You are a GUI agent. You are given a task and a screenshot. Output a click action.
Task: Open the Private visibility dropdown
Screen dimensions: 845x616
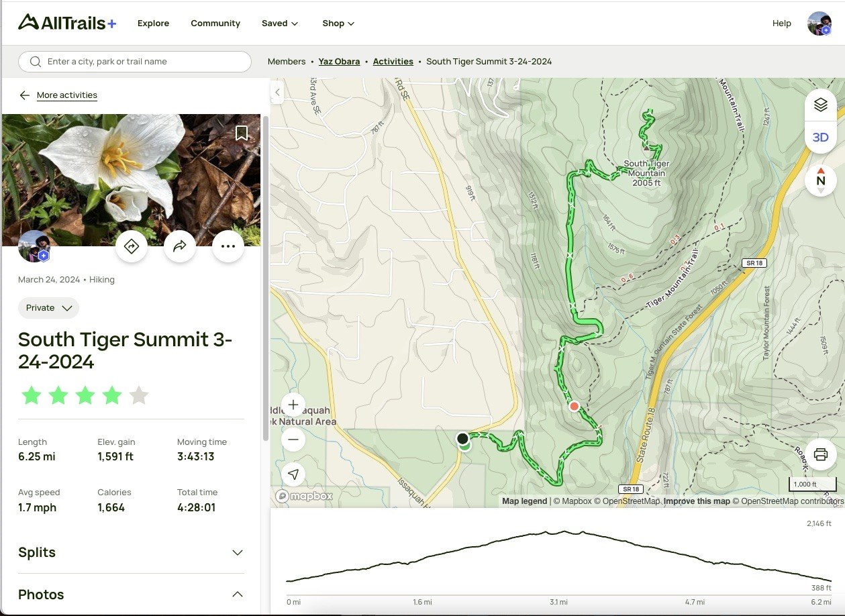coord(48,308)
